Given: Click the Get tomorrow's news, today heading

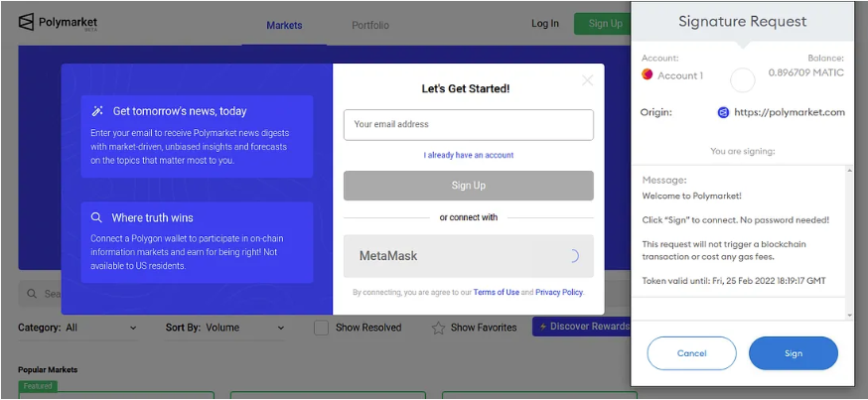Looking at the screenshot, I should click(180, 111).
